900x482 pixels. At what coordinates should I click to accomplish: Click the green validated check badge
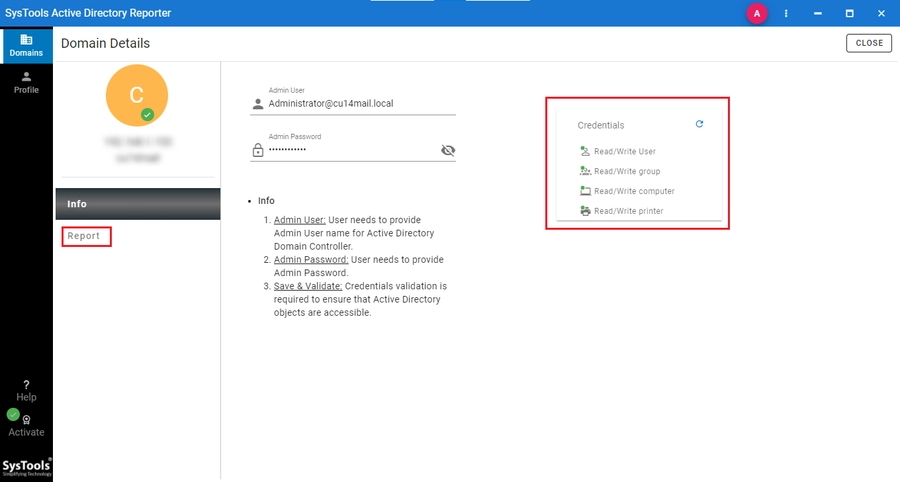click(148, 115)
